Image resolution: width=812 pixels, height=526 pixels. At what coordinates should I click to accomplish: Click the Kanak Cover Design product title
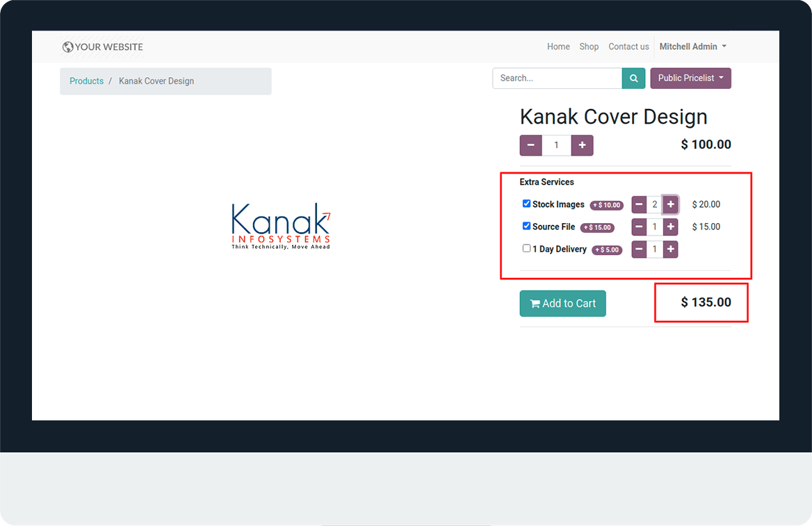pyautogui.click(x=613, y=117)
